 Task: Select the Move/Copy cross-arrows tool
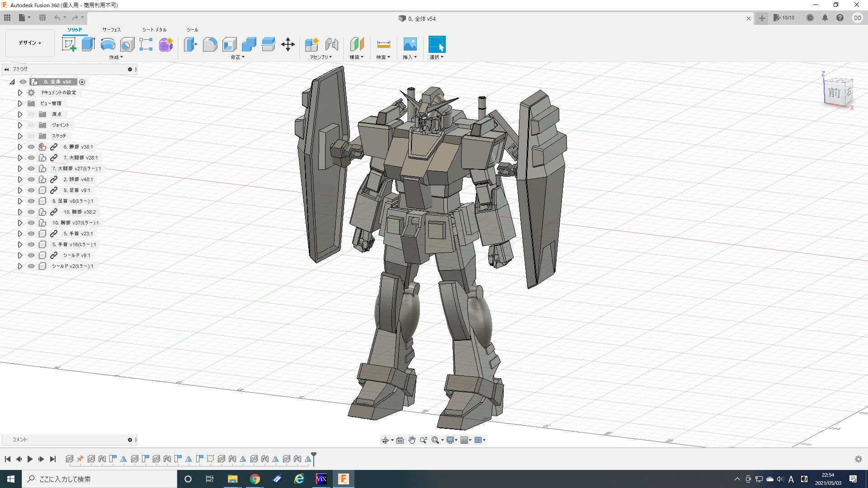click(x=288, y=44)
